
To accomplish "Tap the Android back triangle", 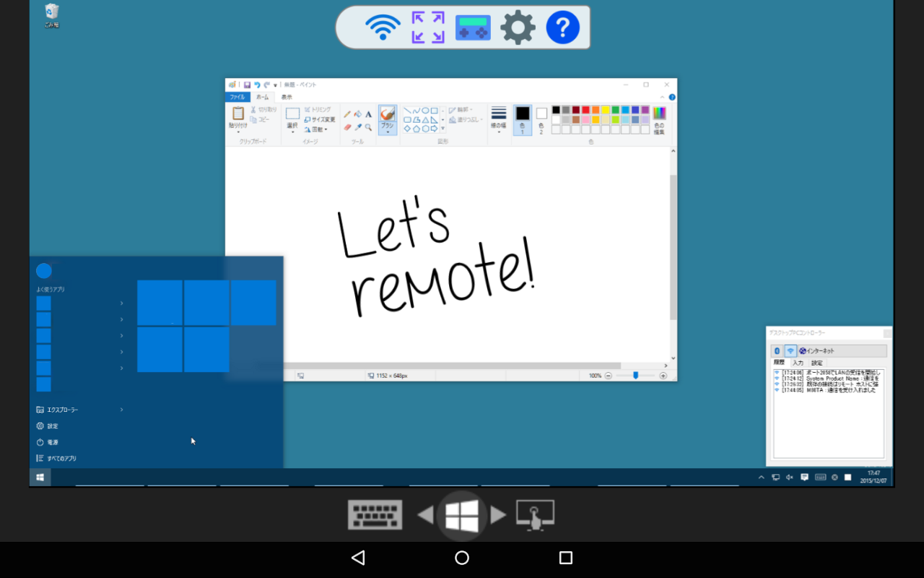I will (x=358, y=558).
